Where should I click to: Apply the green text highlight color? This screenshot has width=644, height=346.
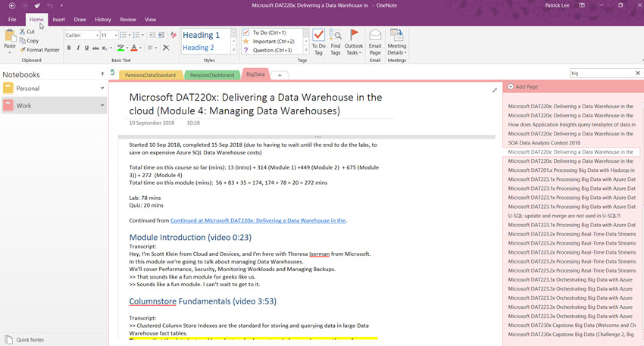tap(120, 48)
